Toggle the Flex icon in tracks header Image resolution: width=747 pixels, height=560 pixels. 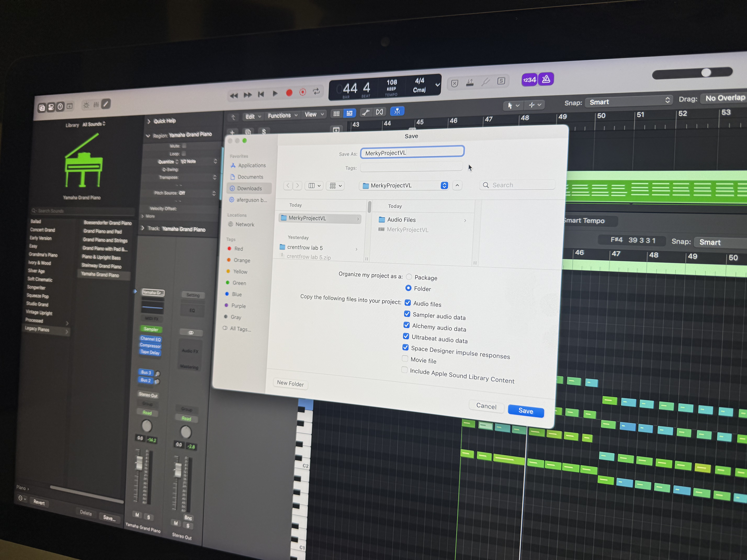380,112
